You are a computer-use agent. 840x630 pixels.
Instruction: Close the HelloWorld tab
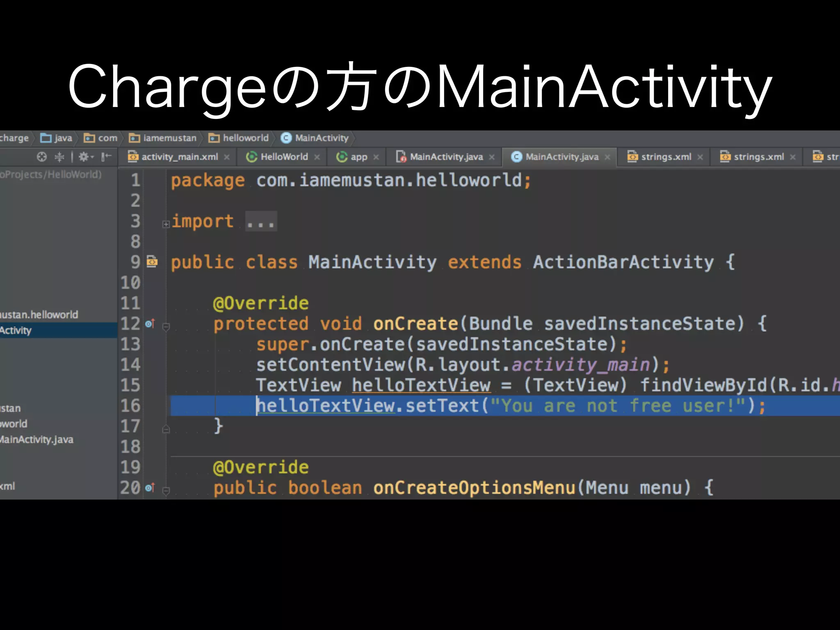317,157
